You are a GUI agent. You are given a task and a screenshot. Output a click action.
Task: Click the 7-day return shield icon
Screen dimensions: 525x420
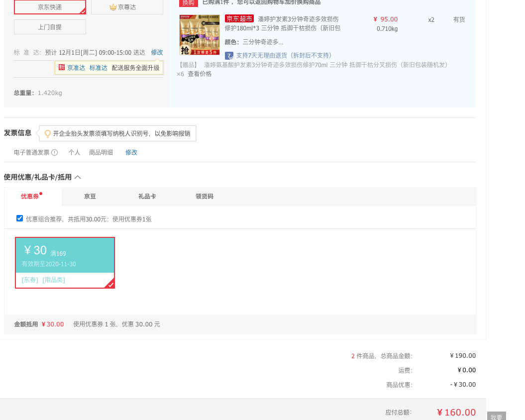click(229, 56)
